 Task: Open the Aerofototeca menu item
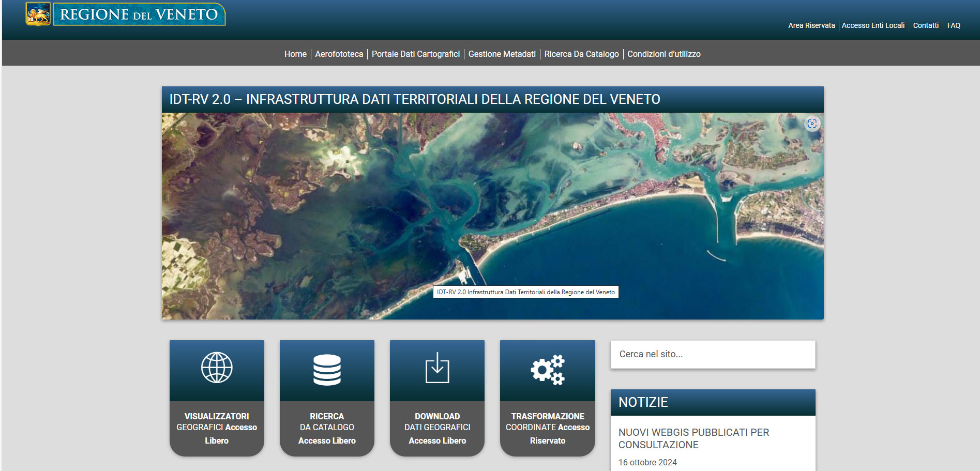click(339, 54)
